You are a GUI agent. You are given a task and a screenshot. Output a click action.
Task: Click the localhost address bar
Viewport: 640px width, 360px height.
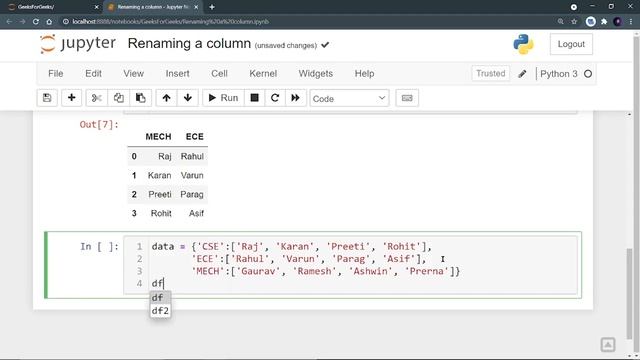pyautogui.click(x=171, y=22)
